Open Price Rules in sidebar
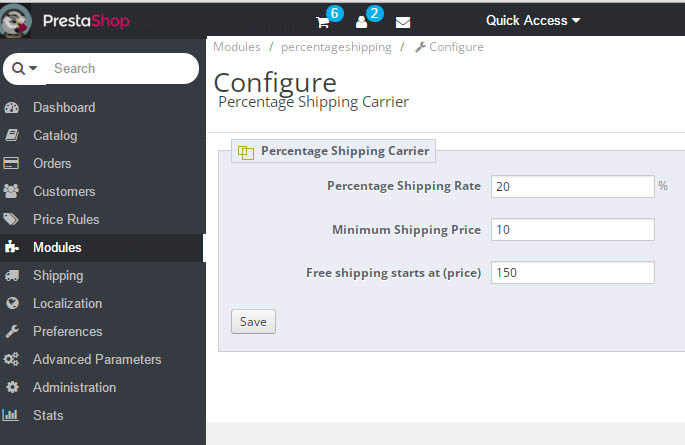685x445 pixels. coord(66,219)
